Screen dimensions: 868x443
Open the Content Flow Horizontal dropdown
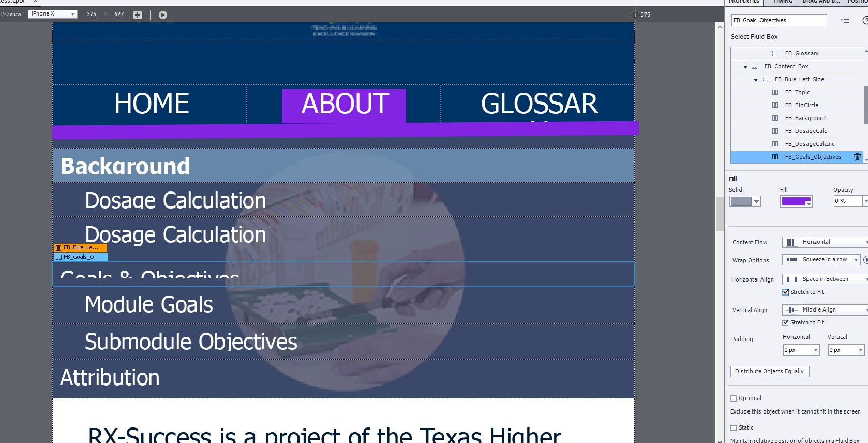point(825,242)
